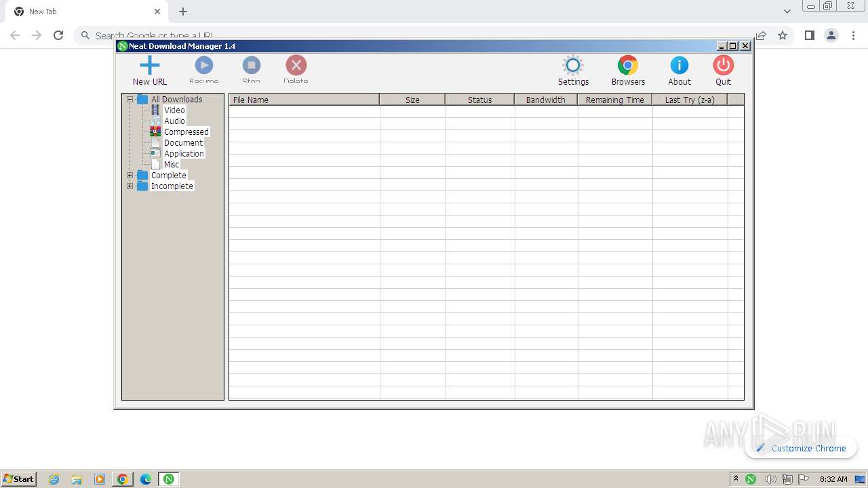Screen dimensions: 868x488
Task: Open Windows Media Player from taskbar
Action: pyautogui.click(x=100, y=479)
